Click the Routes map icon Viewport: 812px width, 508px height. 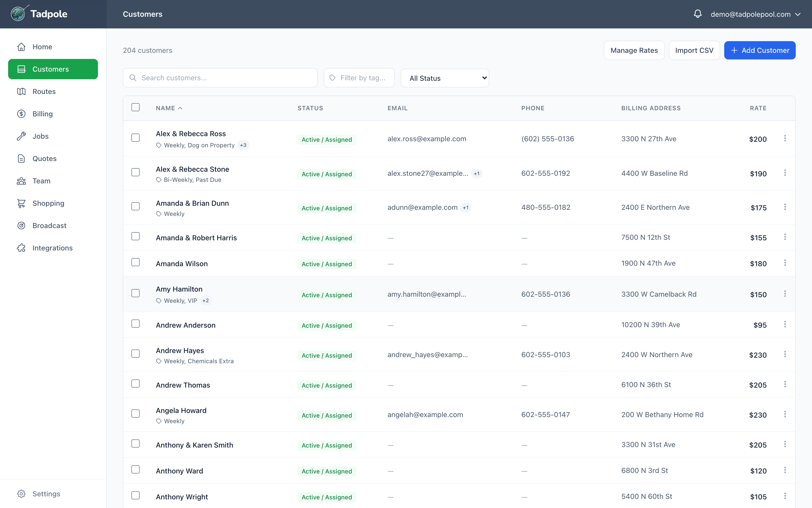pyautogui.click(x=21, y=91)
